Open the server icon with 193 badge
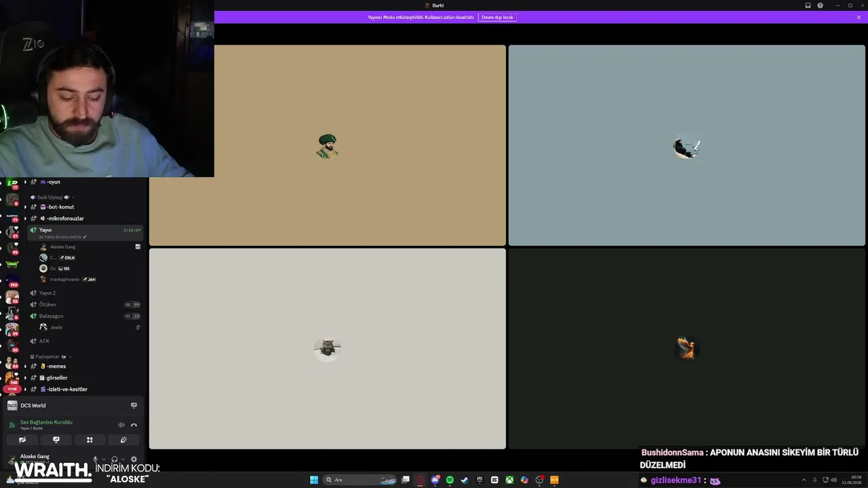This screenshot has width=868, height=488. [x=12, y=279]
